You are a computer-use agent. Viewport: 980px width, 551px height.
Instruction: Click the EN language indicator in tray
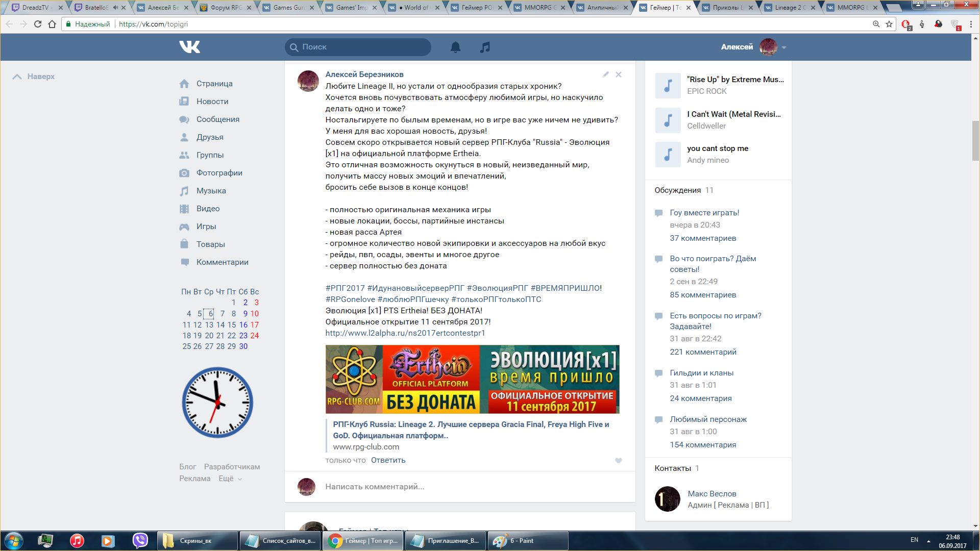(x=914, y=540)
